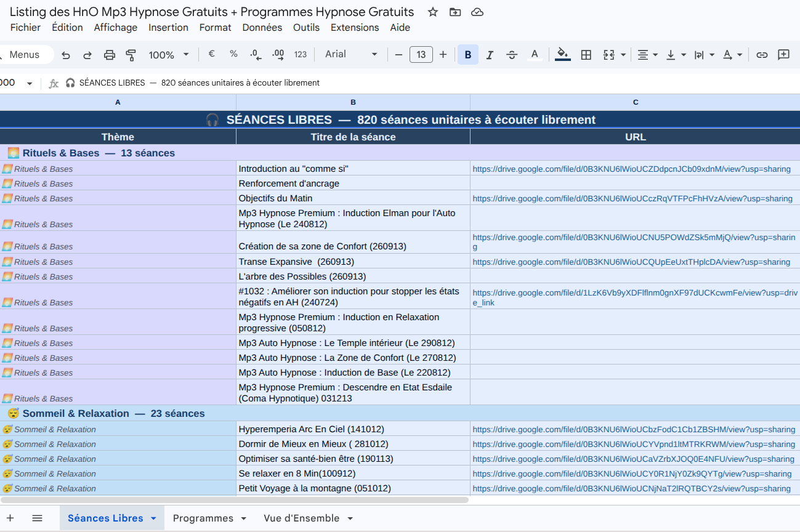Open the Arial font dropdown
This screenshot has width=800, height=532.
pos(351,54)
